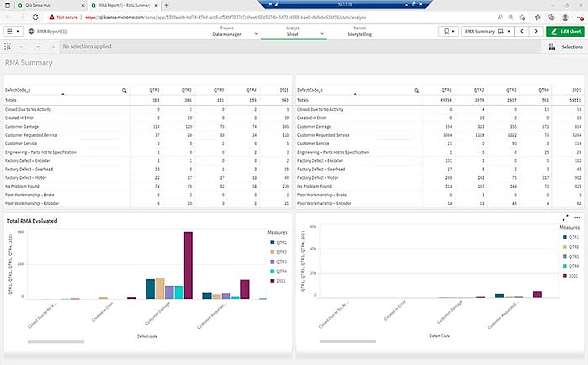Go to the previous sheet arrow
The height and width of the screenshot is (365, 588).
[522, 32]
